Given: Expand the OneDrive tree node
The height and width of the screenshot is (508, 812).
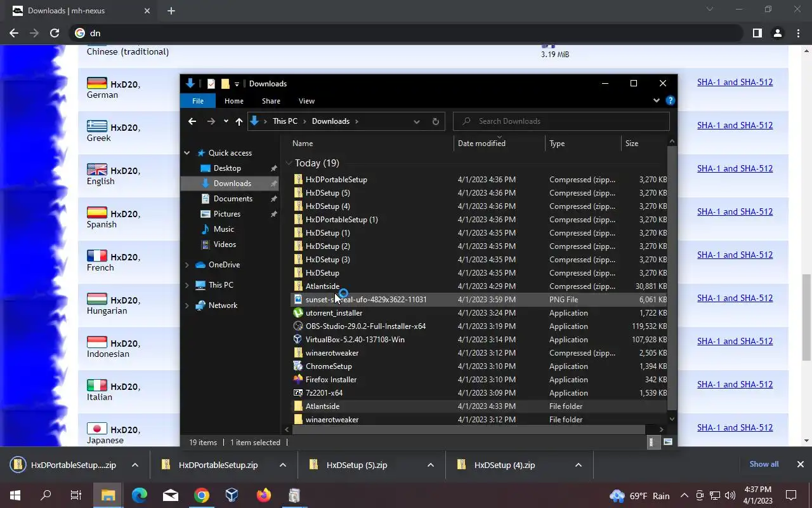Looking at the screenshot, I should click(x=187, y=265).
